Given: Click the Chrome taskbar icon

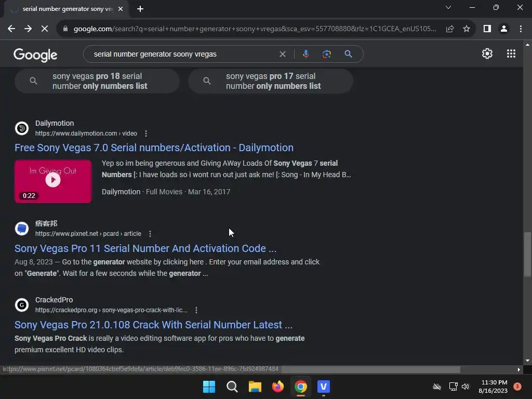Looking at the screenshot, I should tap(301, 387).
